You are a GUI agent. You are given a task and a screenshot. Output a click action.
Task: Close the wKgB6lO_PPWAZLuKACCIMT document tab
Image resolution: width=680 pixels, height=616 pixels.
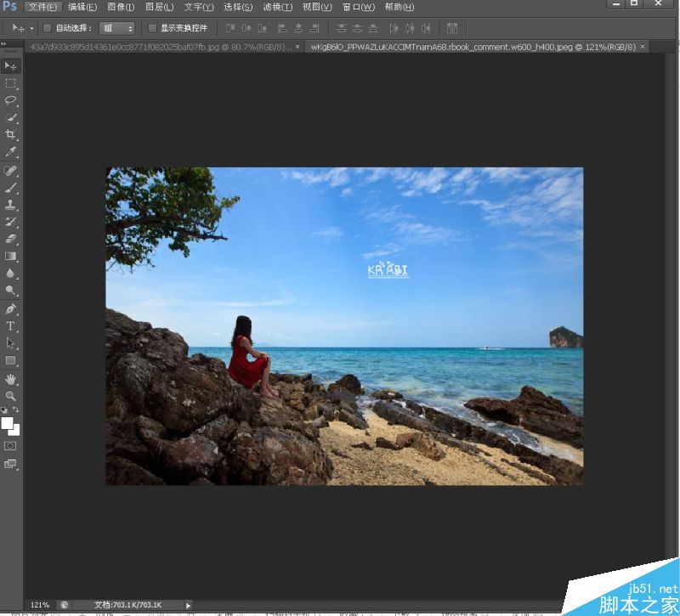(643, 47)
